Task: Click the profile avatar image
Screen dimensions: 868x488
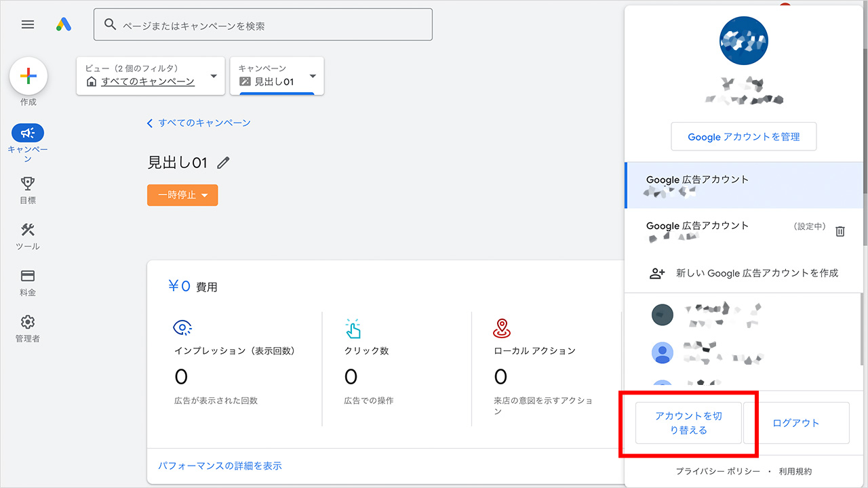Action: point(743,41)
